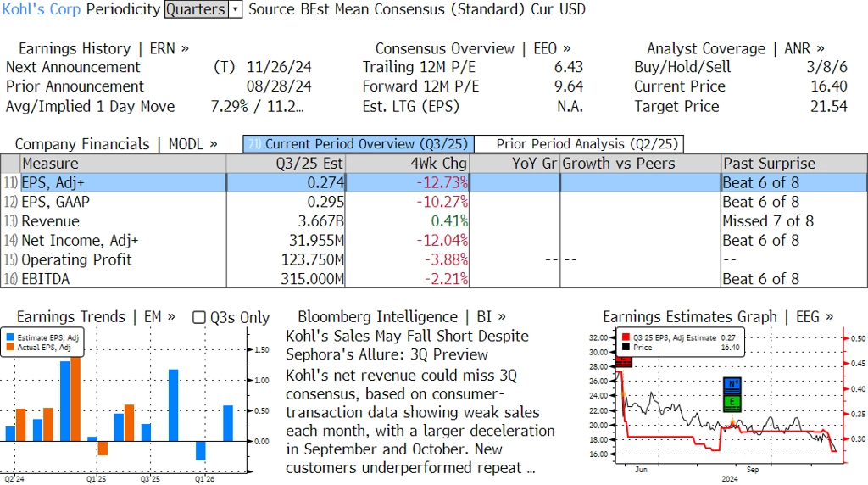Open Bloomberg Intelligence BI link
Screen dimensions: 868x485
pyautogui.click(x=401, y=316)
